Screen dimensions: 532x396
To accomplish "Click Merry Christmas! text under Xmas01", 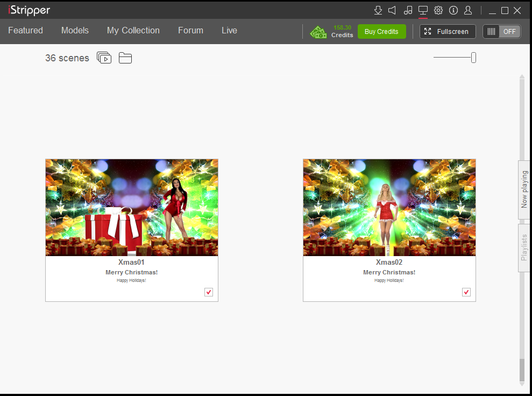I will coord(132,272).
